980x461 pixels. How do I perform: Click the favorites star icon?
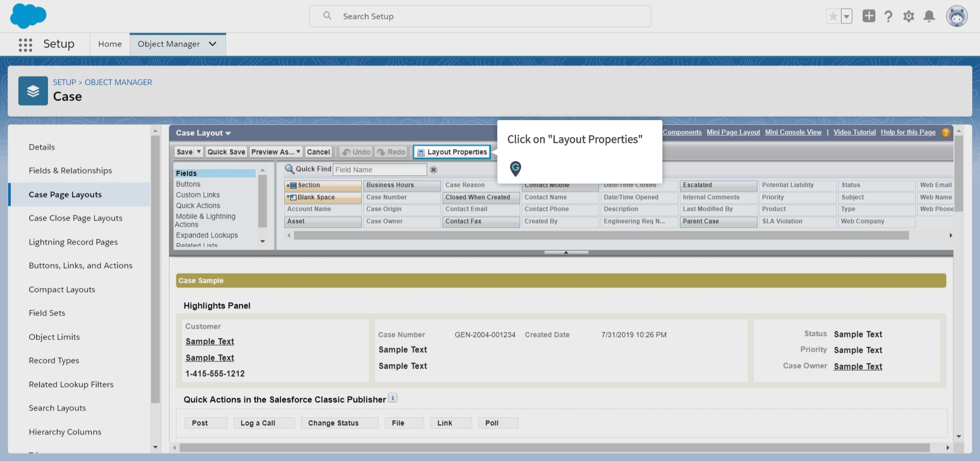[833, 16]
